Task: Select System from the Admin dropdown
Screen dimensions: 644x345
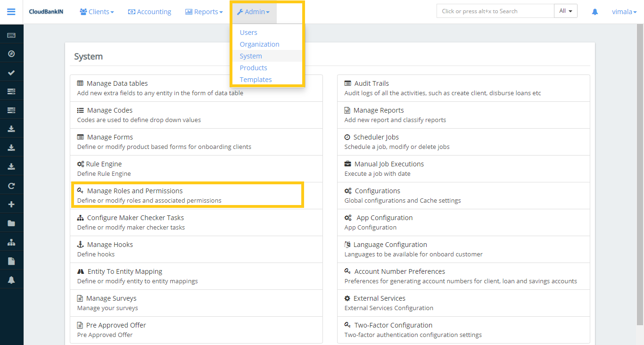Action: tap(251, 56)
